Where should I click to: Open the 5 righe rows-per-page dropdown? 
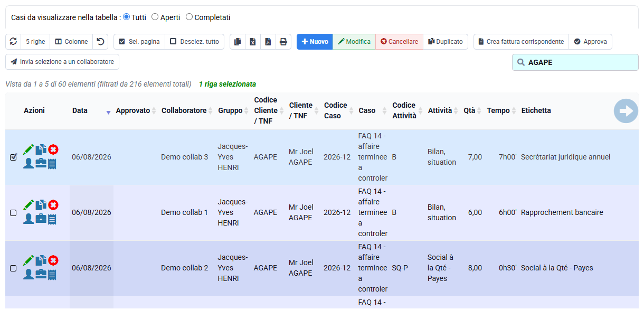click(x=35, y=42)
